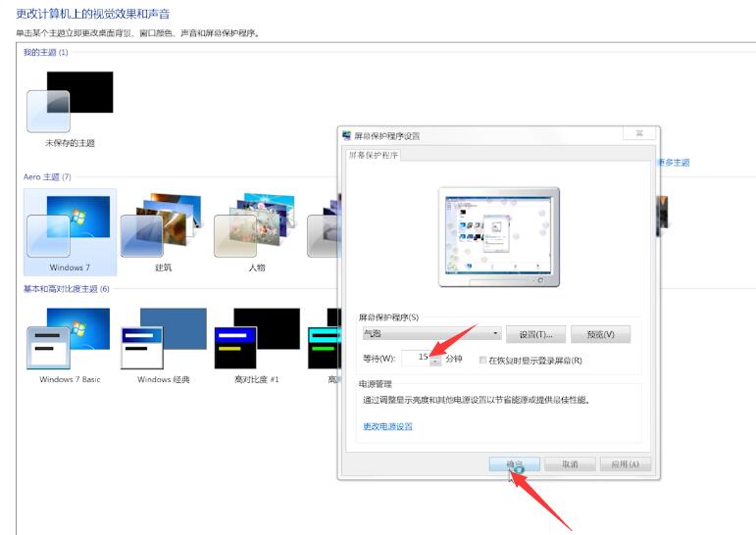Click the monitor preview image
The image size is (756, 535).
[498, 235]
